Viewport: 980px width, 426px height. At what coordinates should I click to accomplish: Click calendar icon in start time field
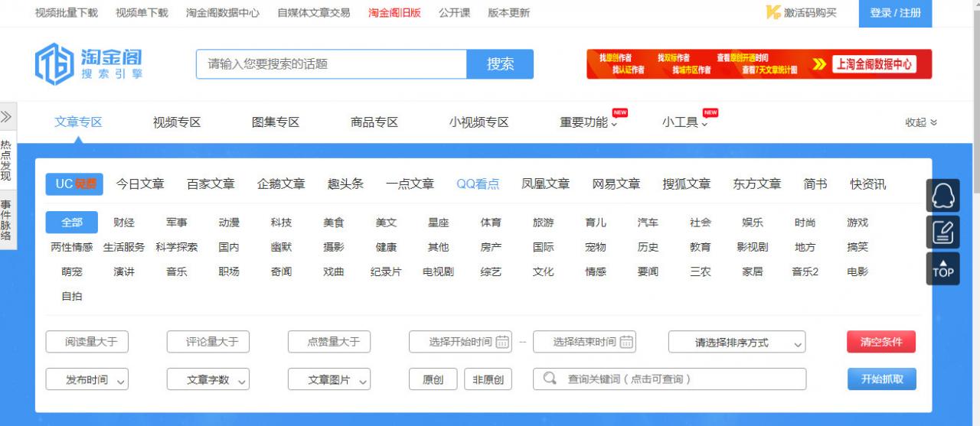point(502,342)
